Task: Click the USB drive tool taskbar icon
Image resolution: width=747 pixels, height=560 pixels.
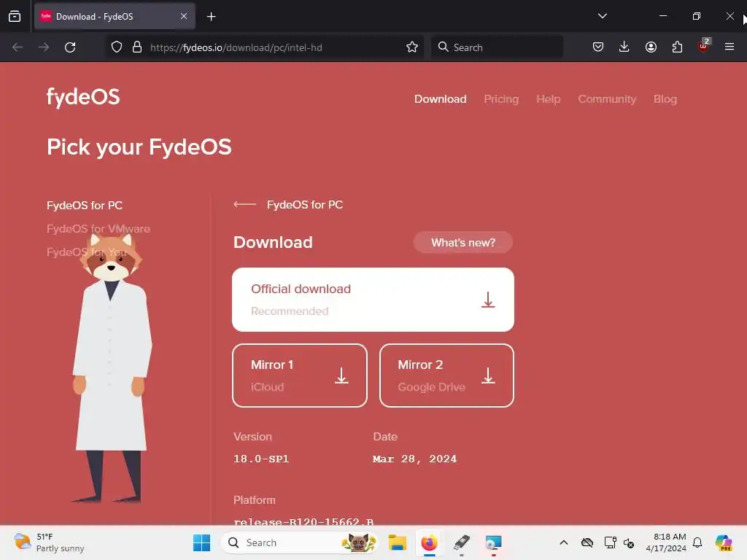Action: 461,542
